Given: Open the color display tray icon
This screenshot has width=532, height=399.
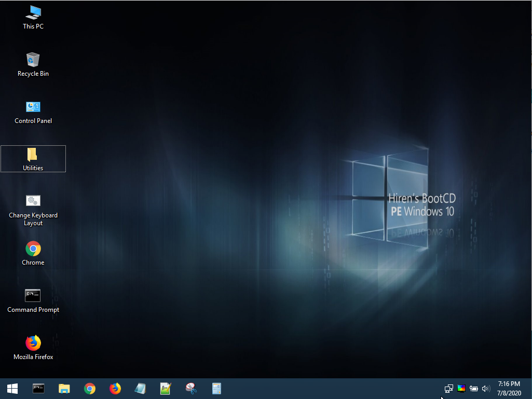Looking at the screenshot, I should pos(461,389).
